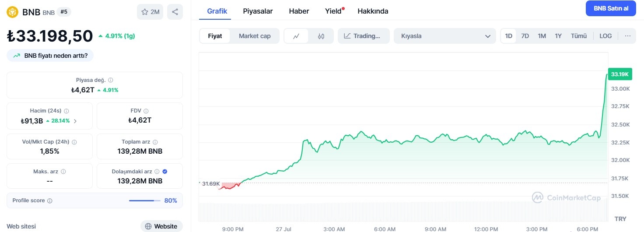
Task: Click the TRY currency label on chart
Action: pos(620,218)
